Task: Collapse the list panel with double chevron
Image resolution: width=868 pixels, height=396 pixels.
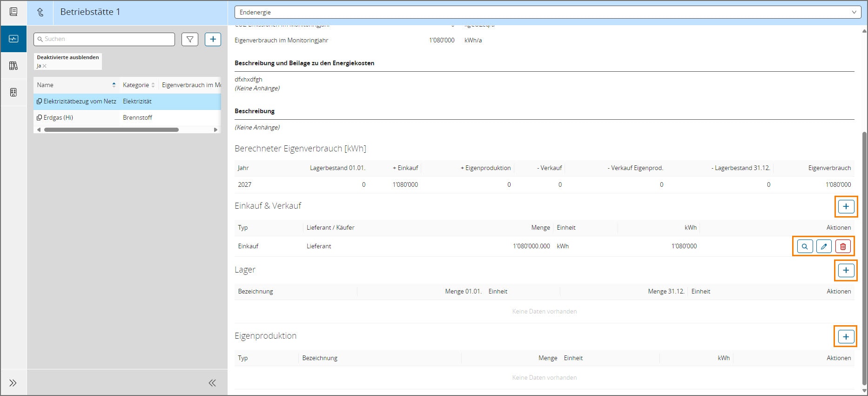Action: 212,383
